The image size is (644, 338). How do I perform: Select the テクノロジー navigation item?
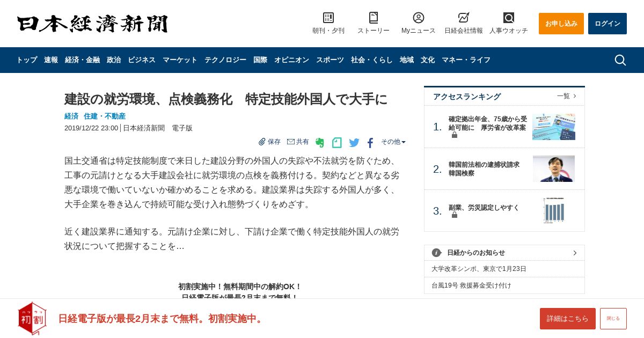[x=225, y=60]
